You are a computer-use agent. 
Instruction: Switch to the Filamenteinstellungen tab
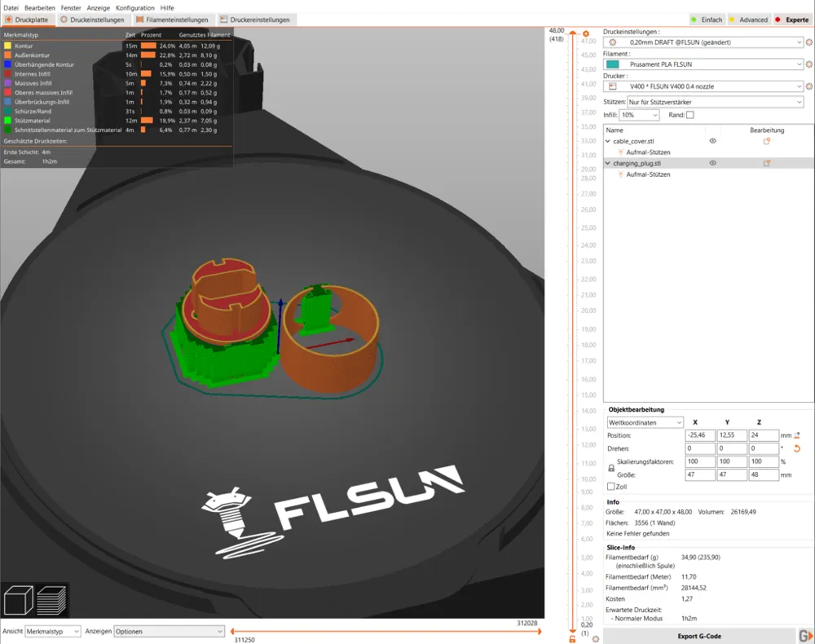[x=171, y=20]
